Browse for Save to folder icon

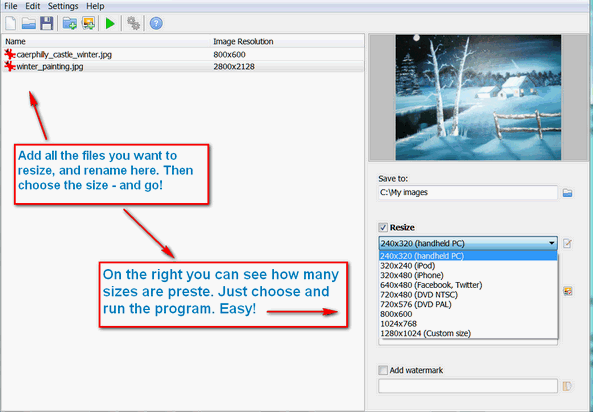tap(567, 193)
